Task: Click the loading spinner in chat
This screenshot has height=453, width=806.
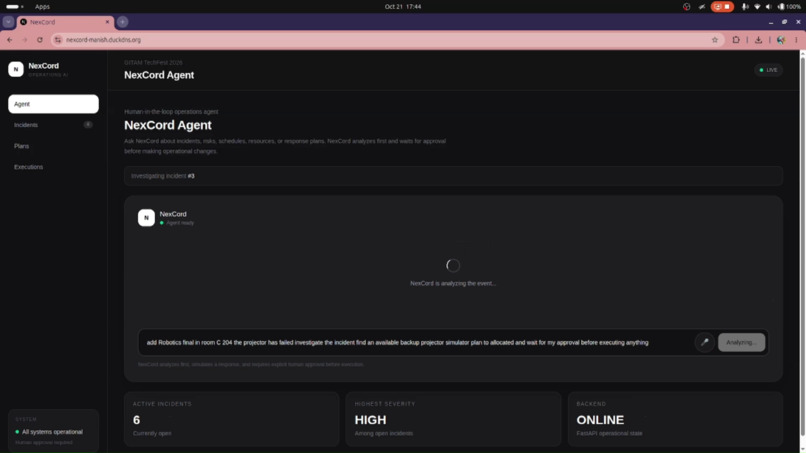Action: click(453, 265)
